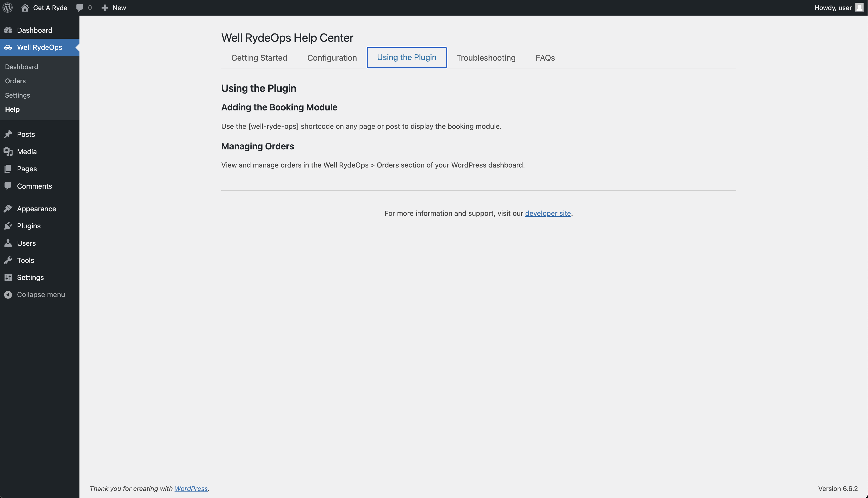Open the New content label in admin bar
This screenshot has height=498, width=868.
coord(119,8)
